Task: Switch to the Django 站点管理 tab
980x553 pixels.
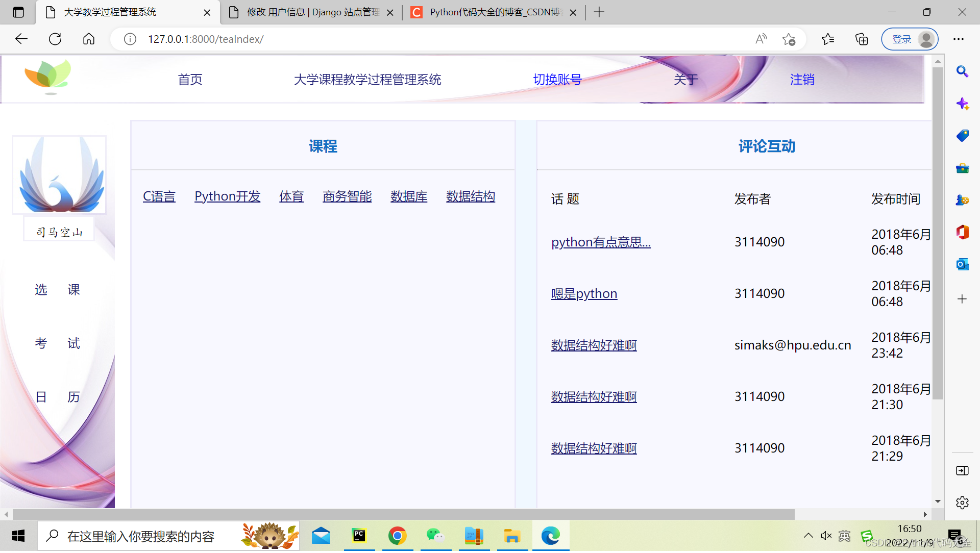Action: [311, 12]
